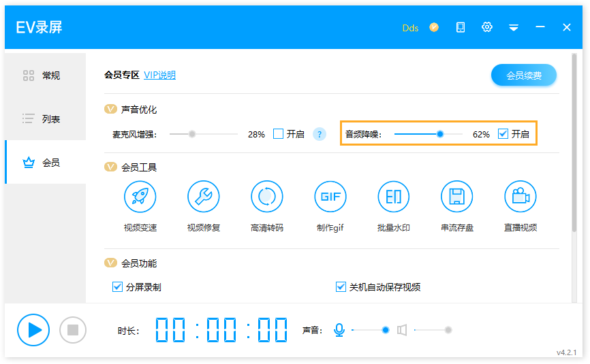Open the 直播视频 camera tool
This screenshot has height=364, width=590.
click(x=521, y=197)
